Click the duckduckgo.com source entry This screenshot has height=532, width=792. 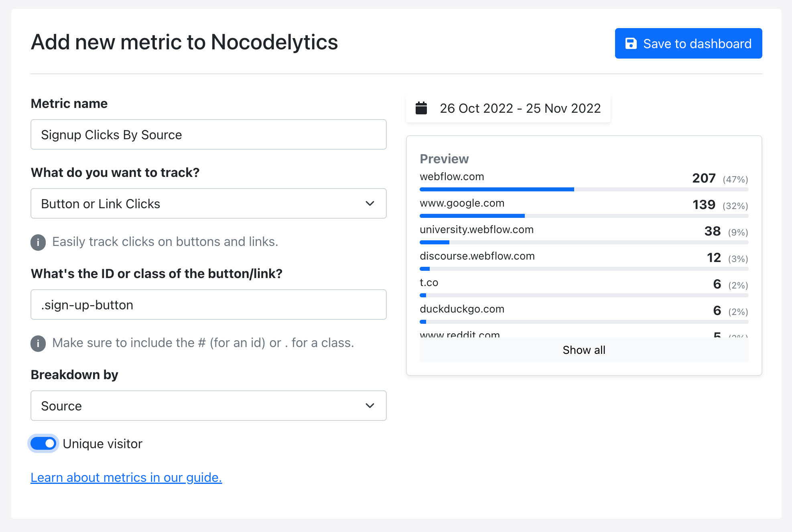click(x=462, y=309)
